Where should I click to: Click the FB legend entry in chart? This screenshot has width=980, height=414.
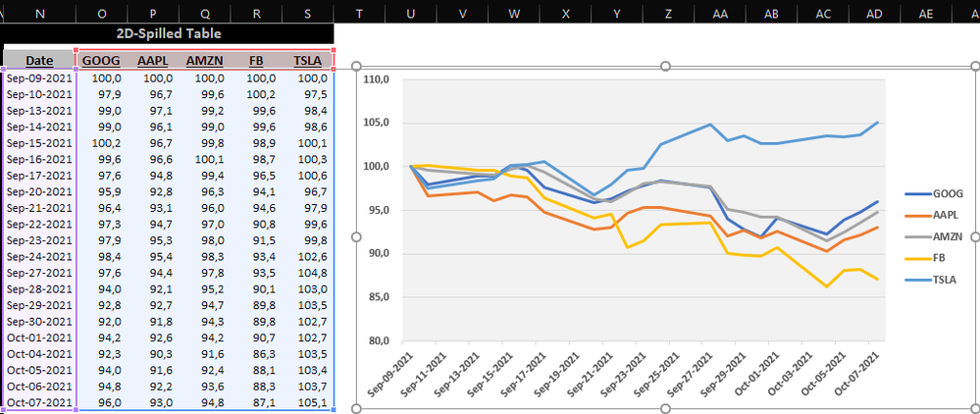(x=927, y=258)
